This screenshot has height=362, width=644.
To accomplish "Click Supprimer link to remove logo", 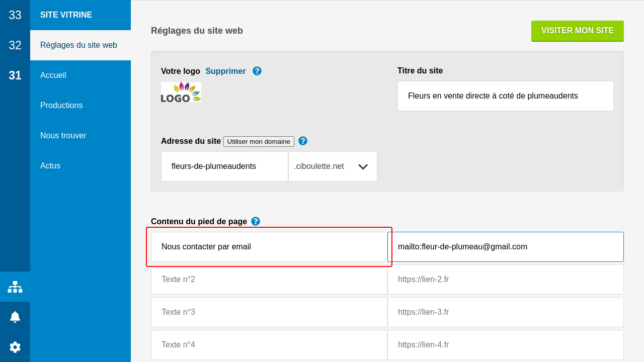I will click(x=225, y=71).
